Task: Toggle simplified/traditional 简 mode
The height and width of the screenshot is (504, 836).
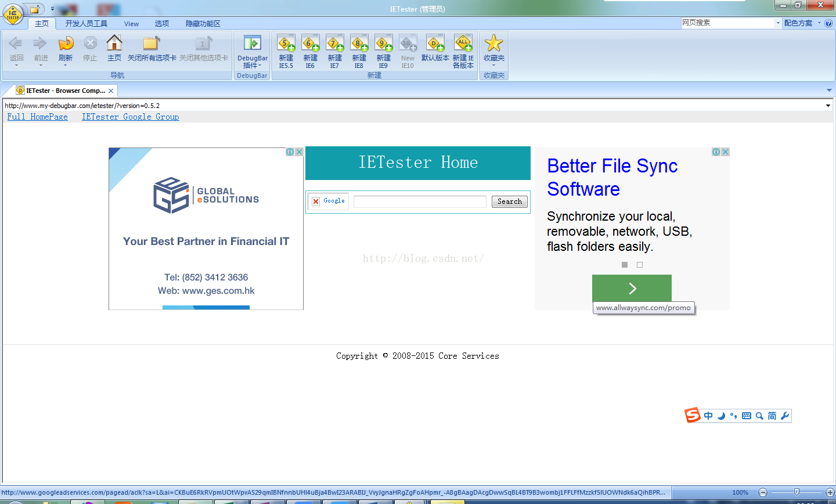Action: [x=772, y=416]
